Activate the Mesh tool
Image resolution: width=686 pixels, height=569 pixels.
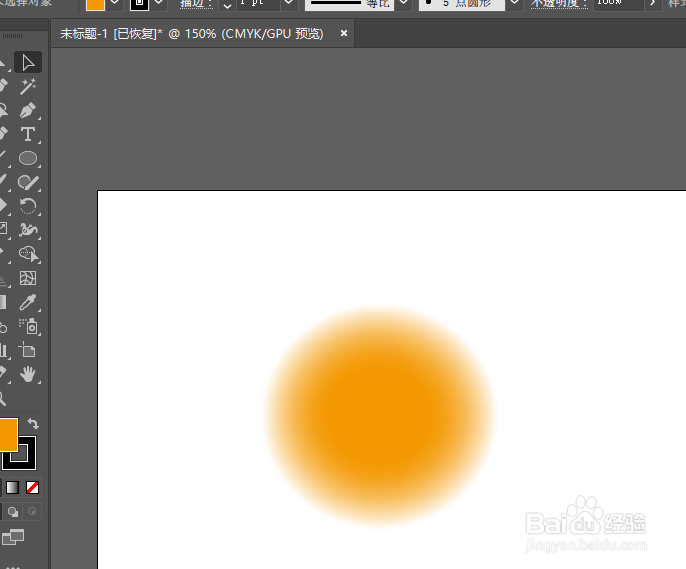[28, 278]
